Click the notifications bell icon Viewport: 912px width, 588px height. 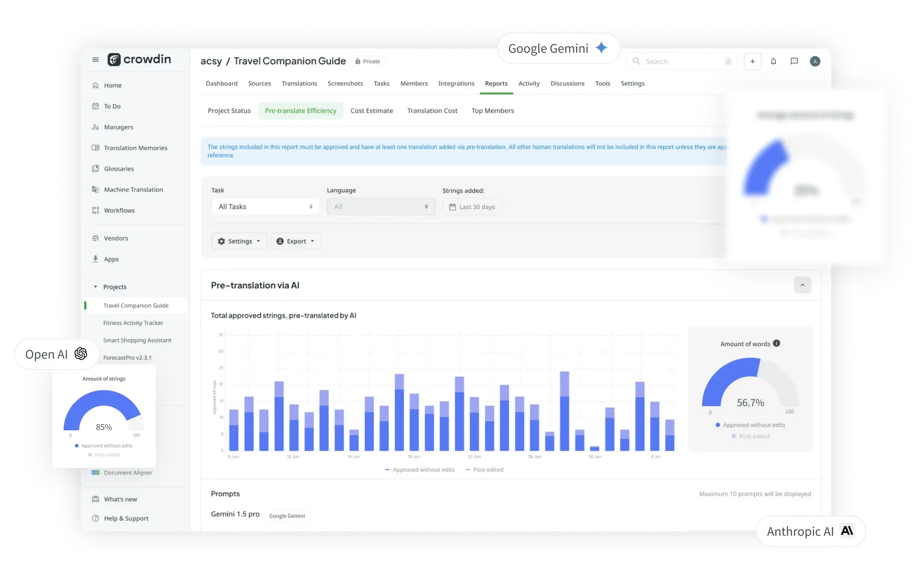pyautogui.click(x=774, y=61)
